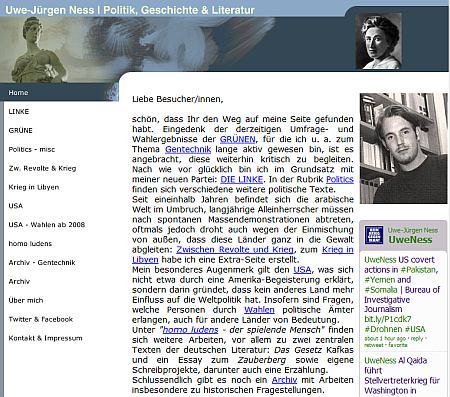Image resolution: width=450 pixels, height=397 pixels.
Task: Open the GRÜNE sidebar page
Action: point(20,130)
